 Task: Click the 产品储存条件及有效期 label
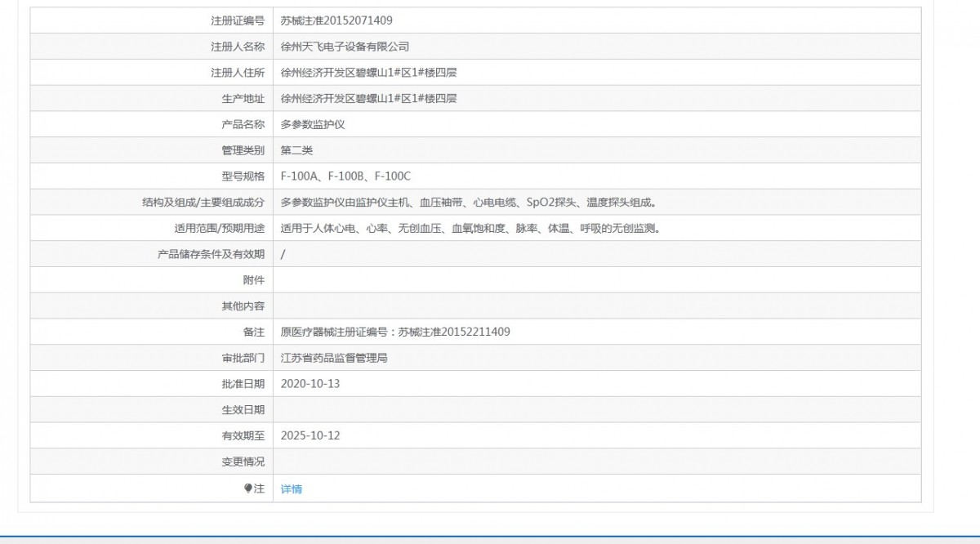211,255
